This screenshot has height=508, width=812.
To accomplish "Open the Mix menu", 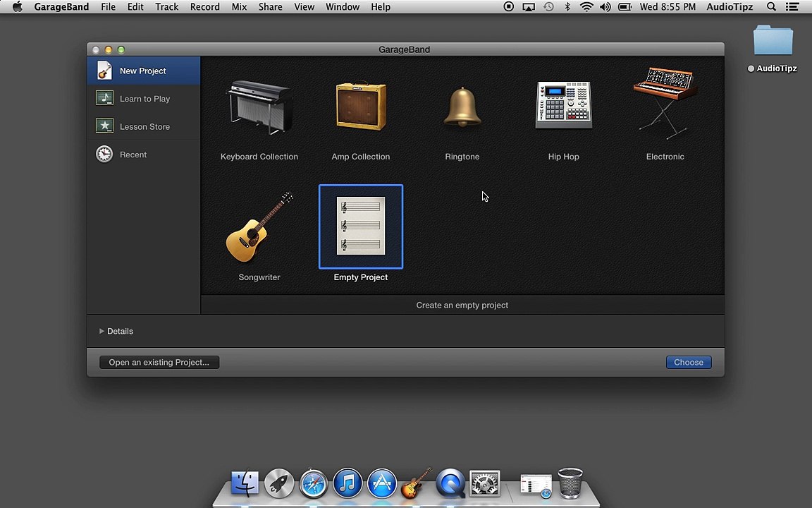I will [239, 7].
